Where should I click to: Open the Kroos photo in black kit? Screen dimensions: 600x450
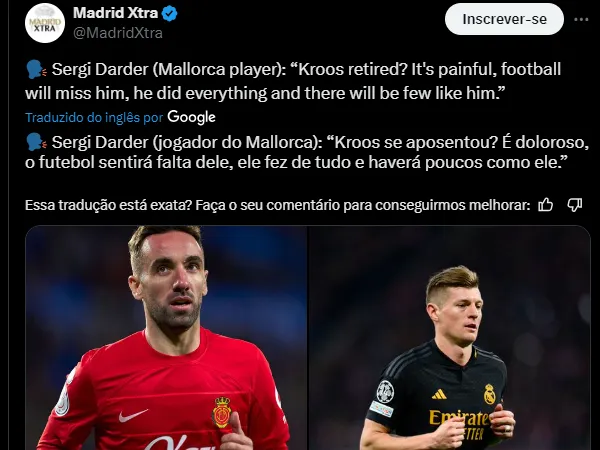pyautogui.click(x=449, y=338)
